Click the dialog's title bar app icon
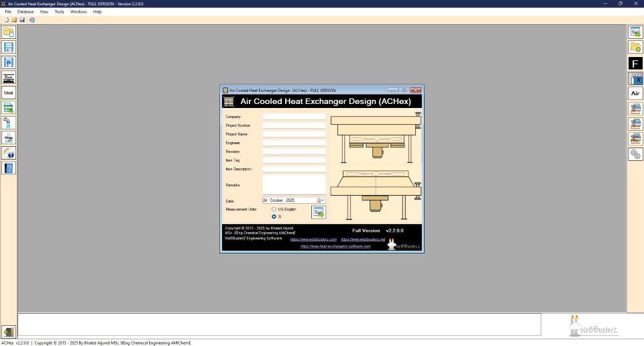The width and height of the screenshot is (644, 346). pos(225,91)
